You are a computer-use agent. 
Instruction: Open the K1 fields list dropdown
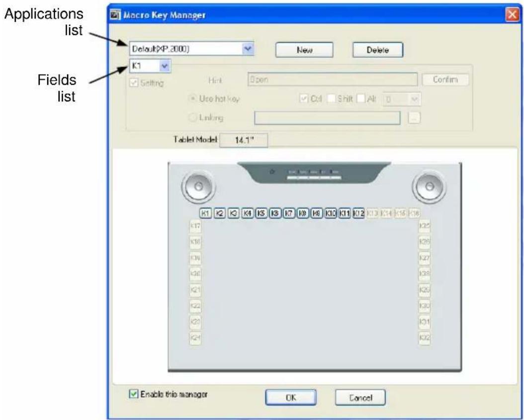click(165, 66)
